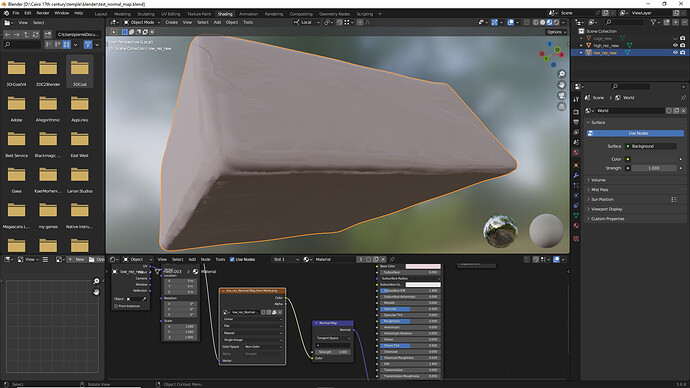Open the Render properties tab icon

tap(576, 112)
